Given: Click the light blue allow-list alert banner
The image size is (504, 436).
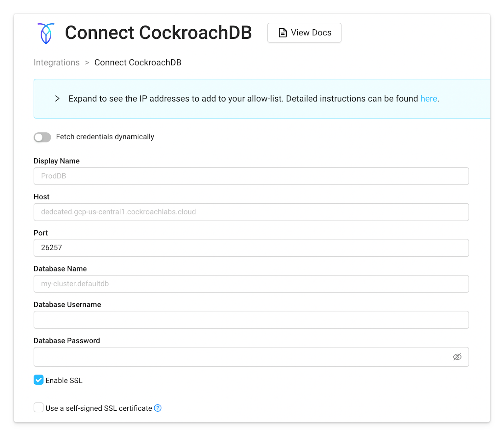Looking at the screenshot, I should 261,99.
